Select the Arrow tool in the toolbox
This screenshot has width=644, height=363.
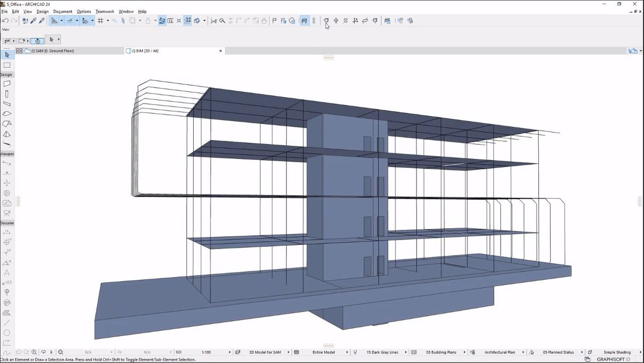coord(7,54)
